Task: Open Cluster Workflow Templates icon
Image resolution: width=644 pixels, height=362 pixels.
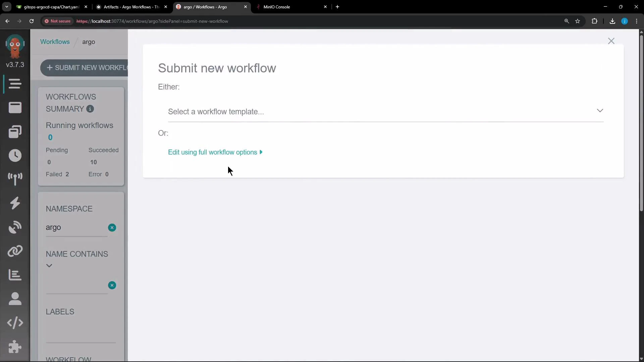Action: pos(15,131)
